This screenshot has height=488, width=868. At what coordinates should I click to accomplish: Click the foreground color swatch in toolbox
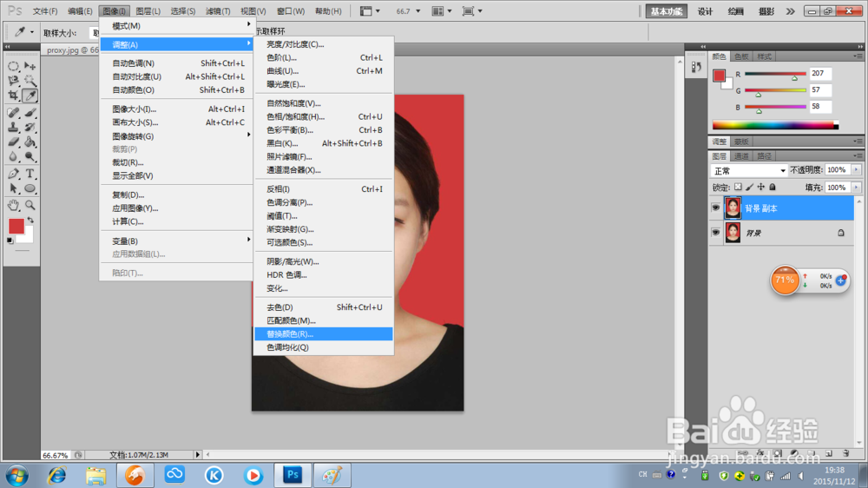tap(16, 226)
